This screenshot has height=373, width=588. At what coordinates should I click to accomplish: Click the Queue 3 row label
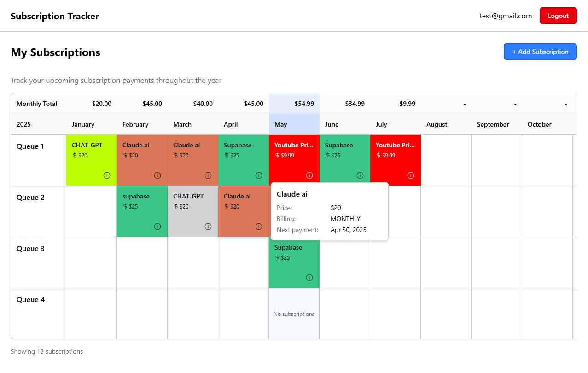30,249
